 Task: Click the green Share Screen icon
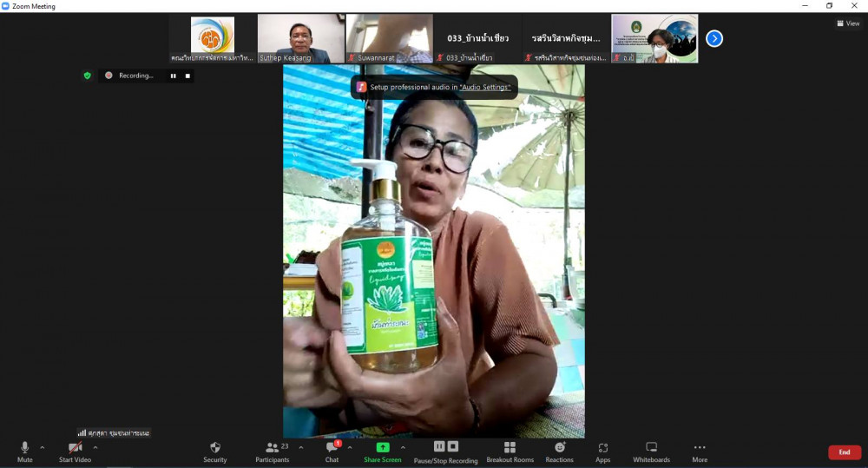pyautogui.click(x=382, y=448)
